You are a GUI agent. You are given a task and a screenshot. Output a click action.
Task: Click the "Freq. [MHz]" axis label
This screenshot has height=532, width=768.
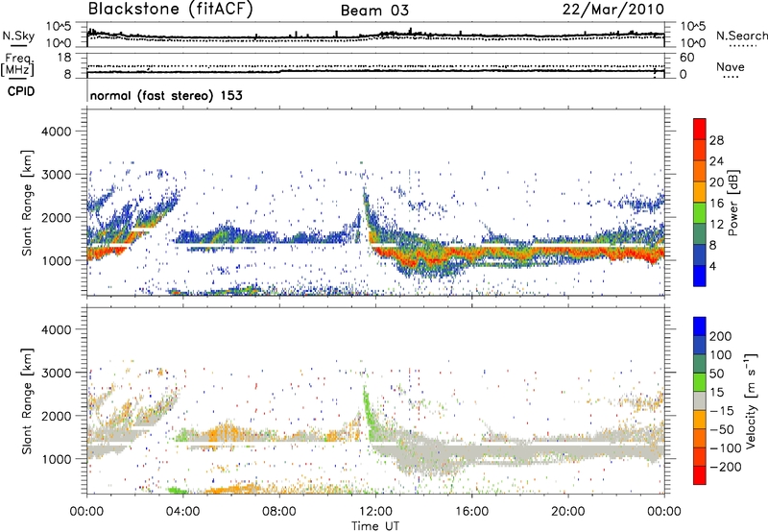pos(17,65)
